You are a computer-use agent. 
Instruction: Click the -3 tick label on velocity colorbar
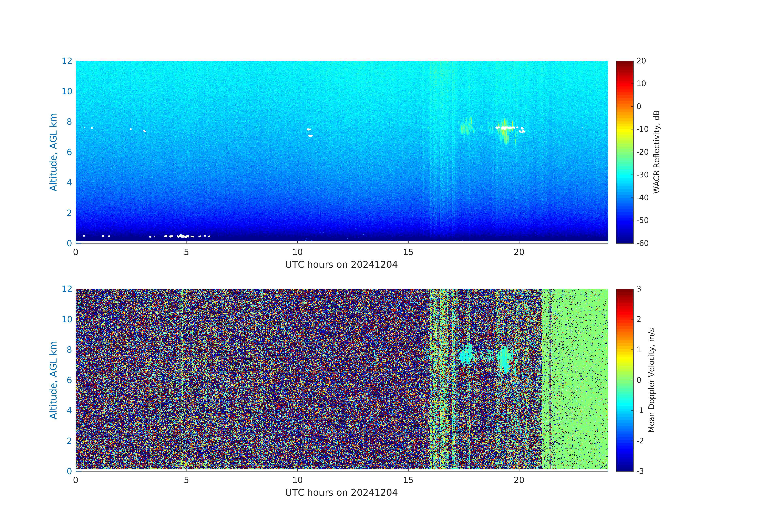point(640,471)
